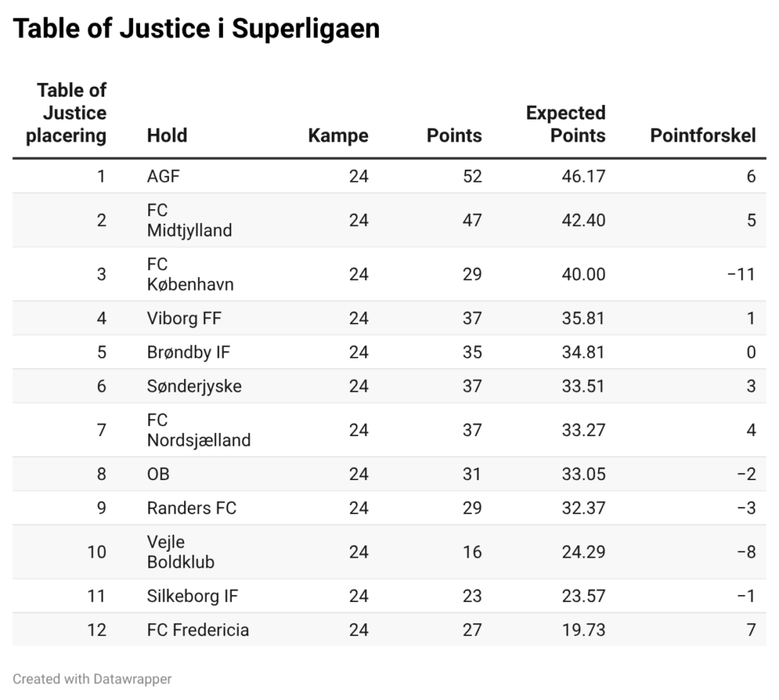Screen dimensions: 779x700
Task: Click on Viborg FF in the table
Action: pyautogui.click(x=184, y=318)
